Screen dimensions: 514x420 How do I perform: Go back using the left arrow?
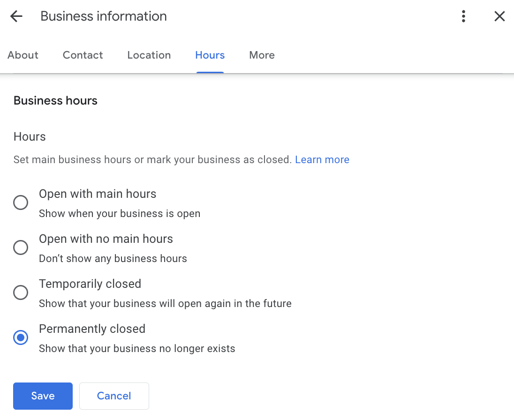click(16, 16)
